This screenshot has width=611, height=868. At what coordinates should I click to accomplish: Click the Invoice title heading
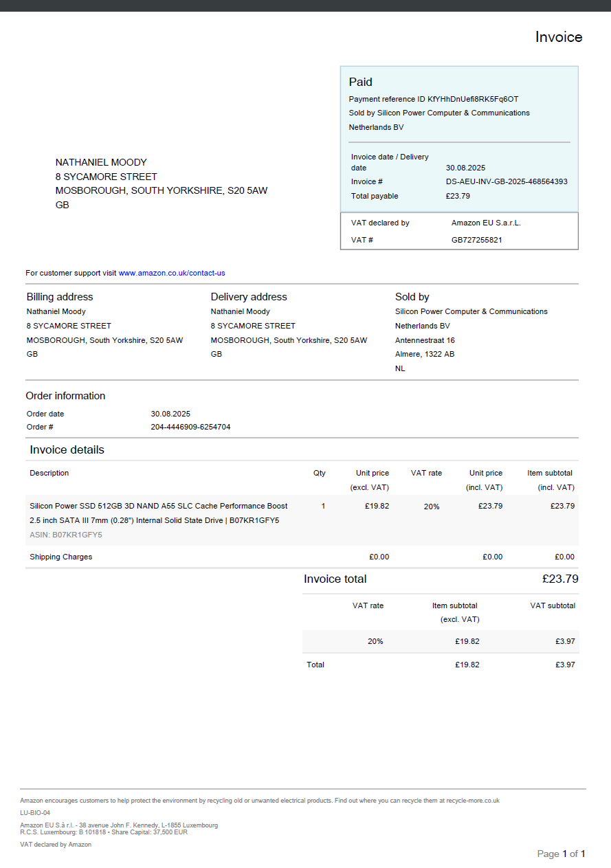pyautogui.click(x=558, y=37)
